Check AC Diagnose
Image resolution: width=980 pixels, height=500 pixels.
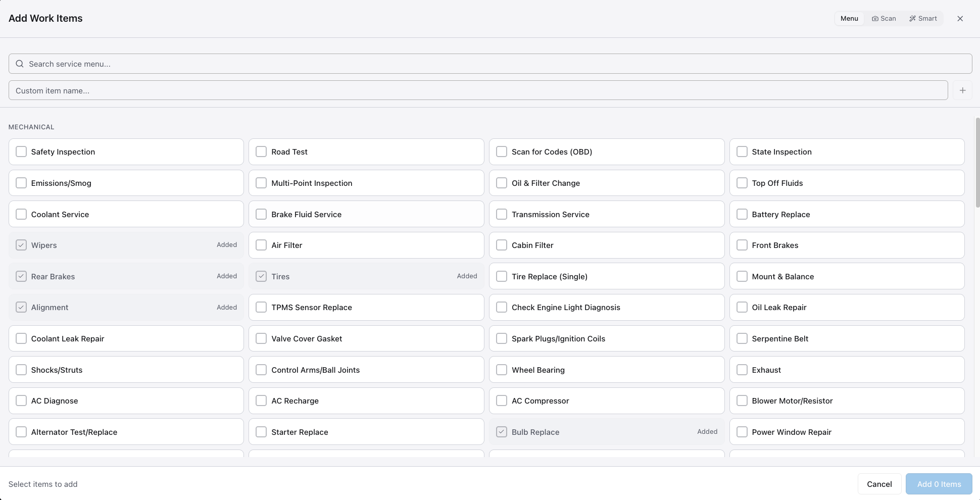[x=21, y=401]
